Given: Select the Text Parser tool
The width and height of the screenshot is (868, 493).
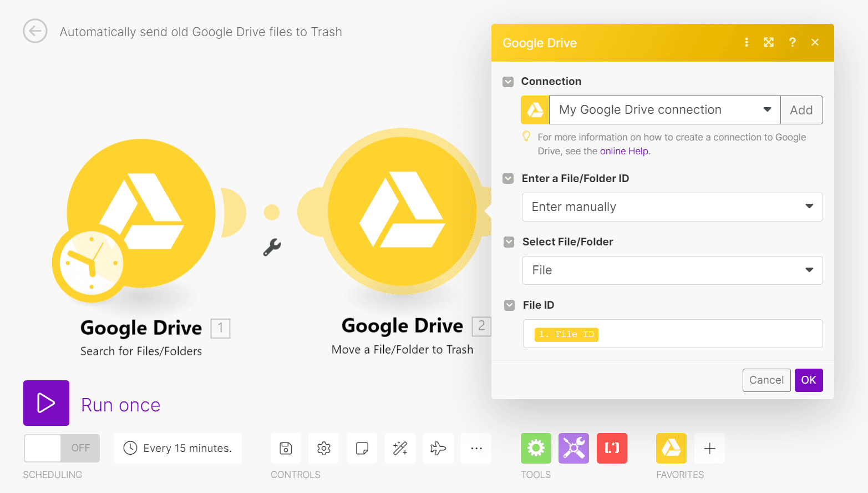Looking at the screenshot, I should (x=612, y=448).
